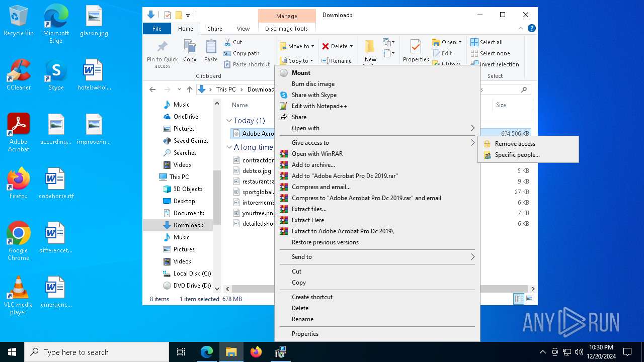644x362 pixels.
Task: Click the ribbon Copy icon
Action: (190, 47)
